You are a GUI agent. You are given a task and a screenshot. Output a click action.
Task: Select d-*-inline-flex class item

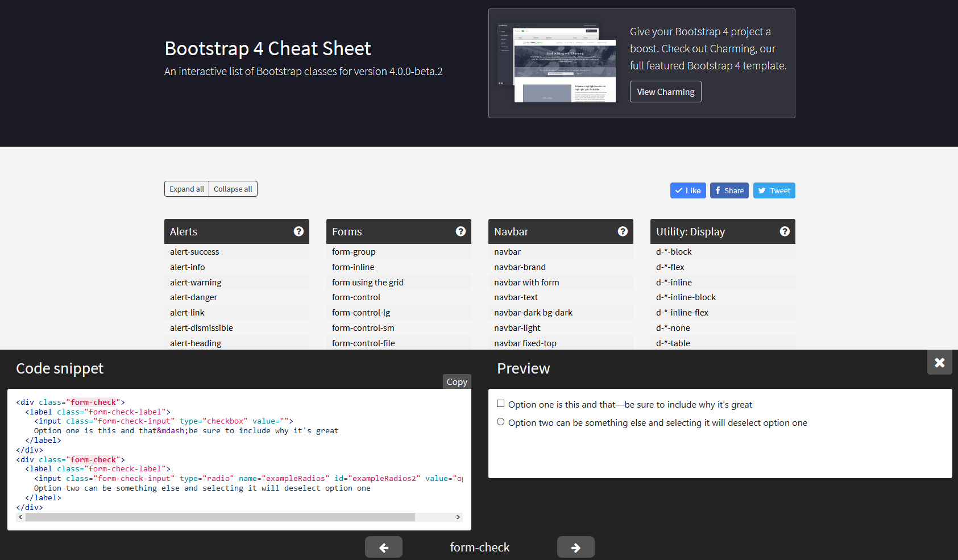(x=723, y=312)
